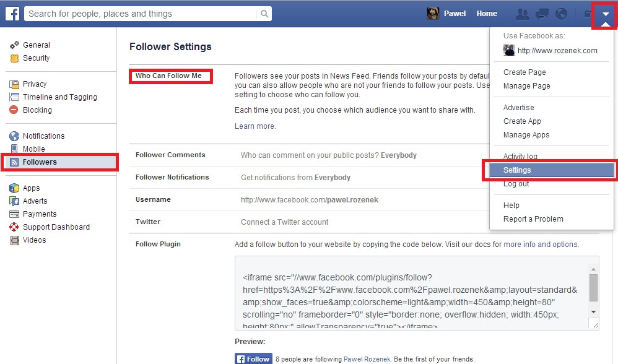Open Mobile settings
Image resolution: width=618 pixels, height=364 pixels.
pos(34,149)
